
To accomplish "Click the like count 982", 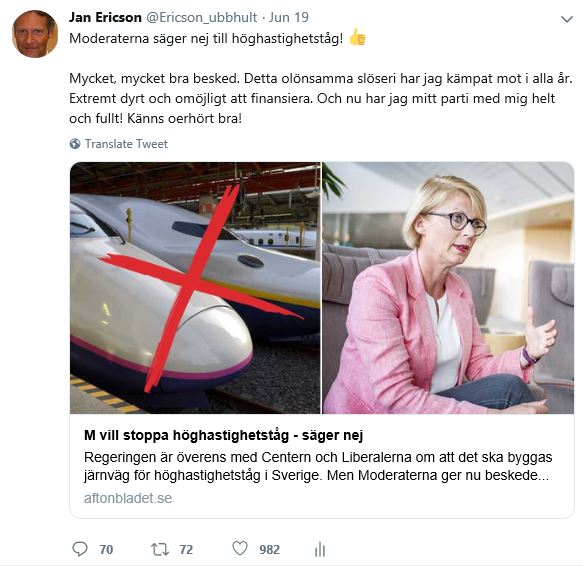I will click(270, 549).
